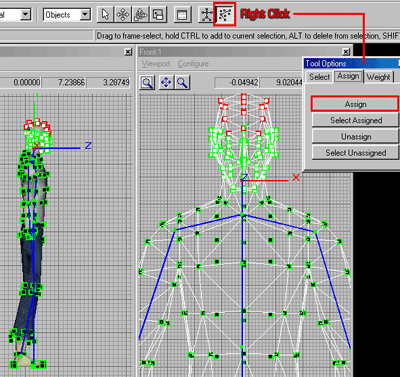
Task: Click the 7.23866 coordinate field
Action: click(x=64, y=82)
